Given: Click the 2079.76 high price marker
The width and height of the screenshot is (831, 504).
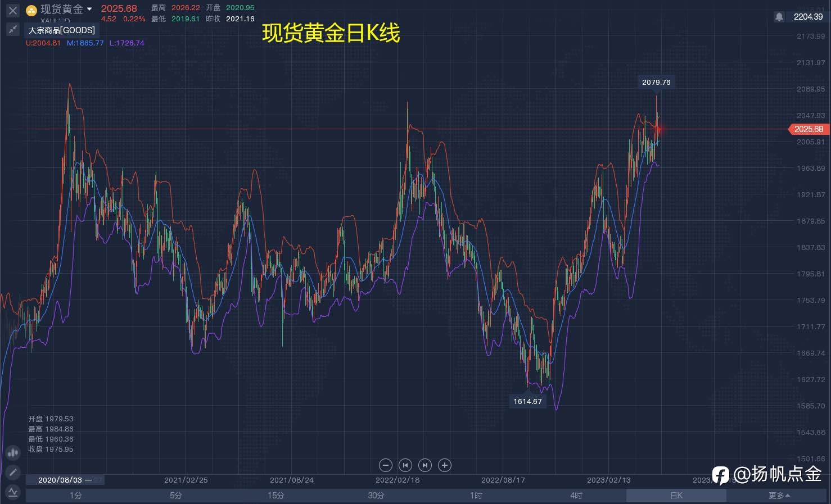Looking at the screenshot, I should [x=656, y=82].
